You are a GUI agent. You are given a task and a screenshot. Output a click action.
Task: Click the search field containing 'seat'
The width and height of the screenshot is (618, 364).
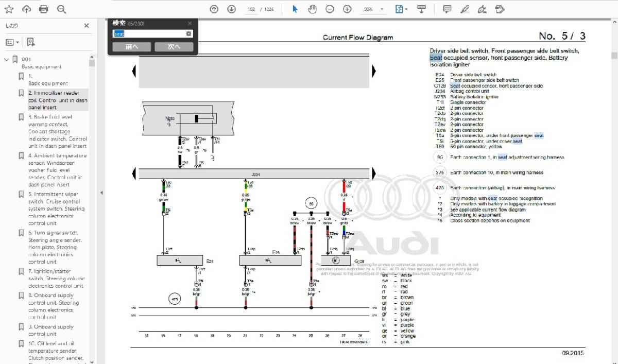point(149,34)
